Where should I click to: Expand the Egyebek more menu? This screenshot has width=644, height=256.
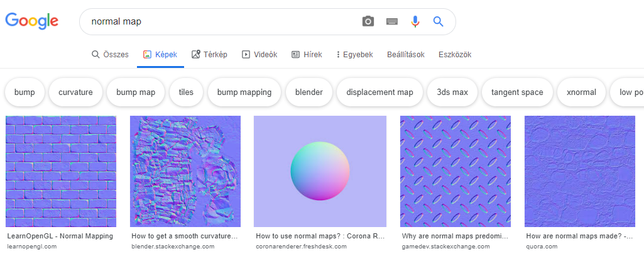[354, 55]
